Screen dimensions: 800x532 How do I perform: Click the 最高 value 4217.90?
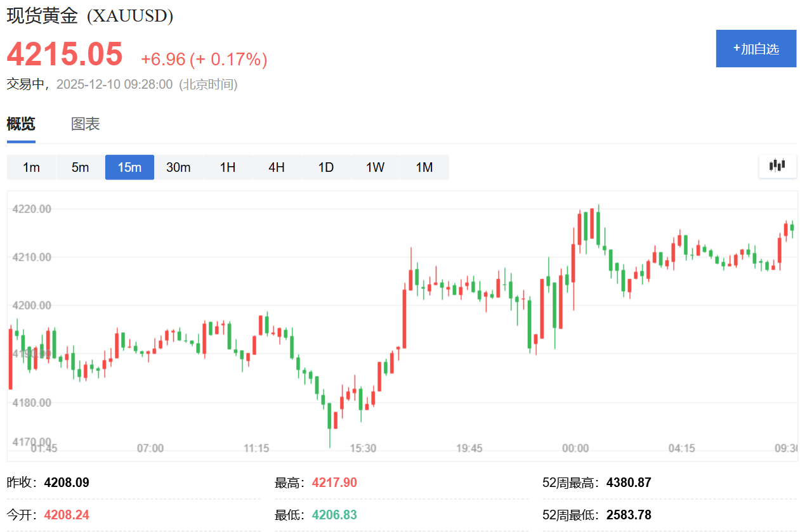[x=334, y=483]
